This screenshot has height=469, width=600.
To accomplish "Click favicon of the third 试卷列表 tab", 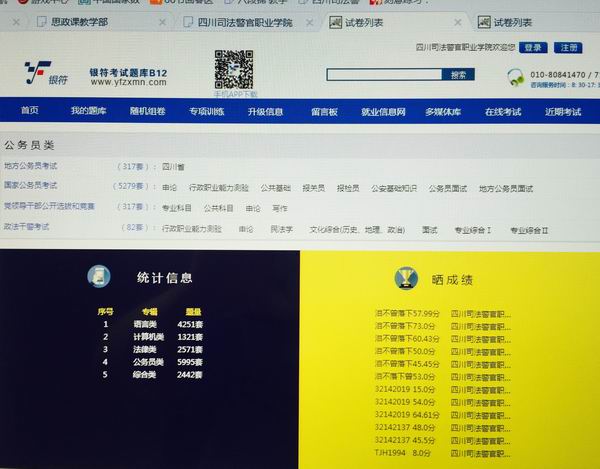I will tap(336, 22).
